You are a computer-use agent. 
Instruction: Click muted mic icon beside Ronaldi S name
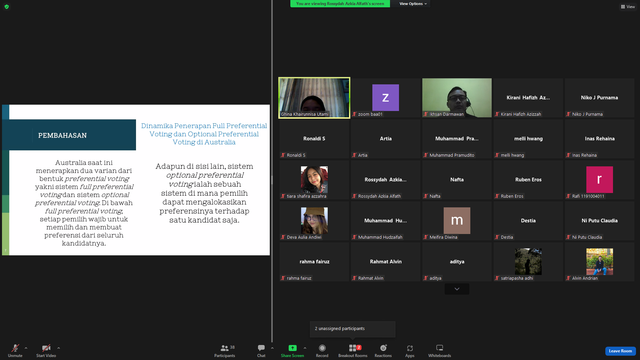(x=283, y=155)
